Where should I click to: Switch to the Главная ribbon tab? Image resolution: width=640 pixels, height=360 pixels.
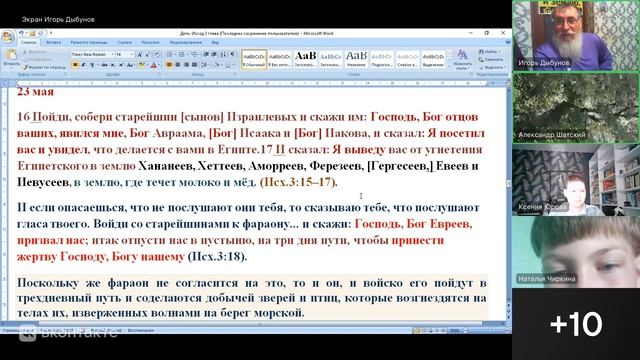pyautogui.click(x=29, y=42)
